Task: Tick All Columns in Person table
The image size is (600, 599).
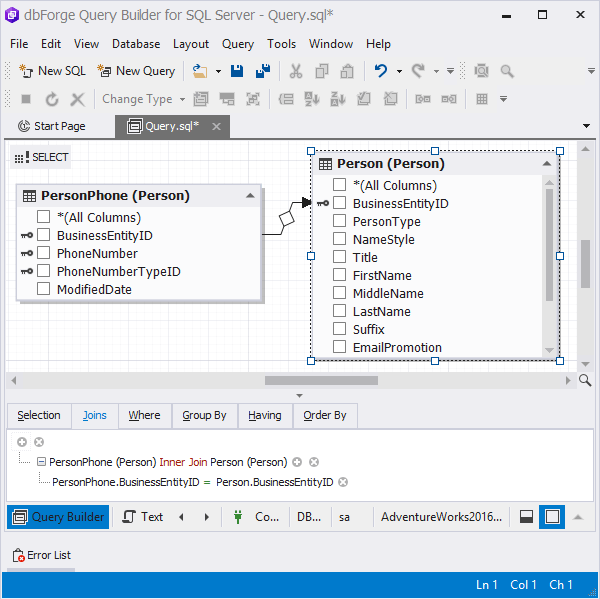Action: 339,184
